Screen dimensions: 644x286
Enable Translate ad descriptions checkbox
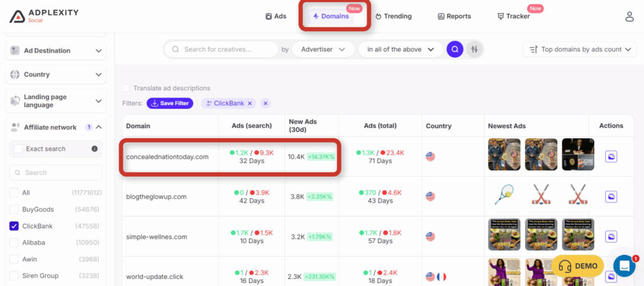tap(126, 89)
